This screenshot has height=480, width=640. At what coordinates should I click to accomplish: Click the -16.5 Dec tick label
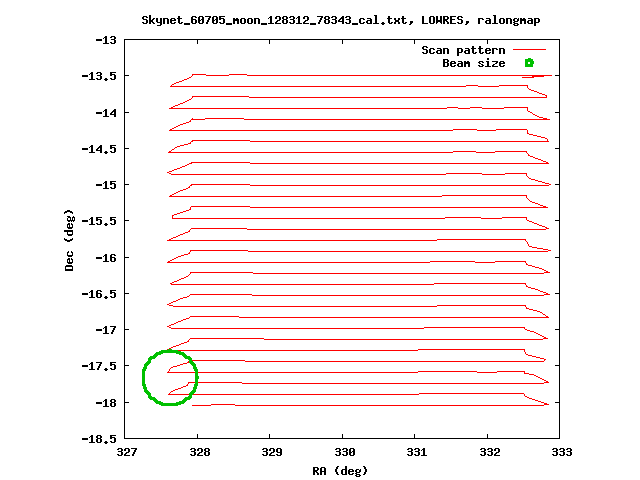coord(99,294)
